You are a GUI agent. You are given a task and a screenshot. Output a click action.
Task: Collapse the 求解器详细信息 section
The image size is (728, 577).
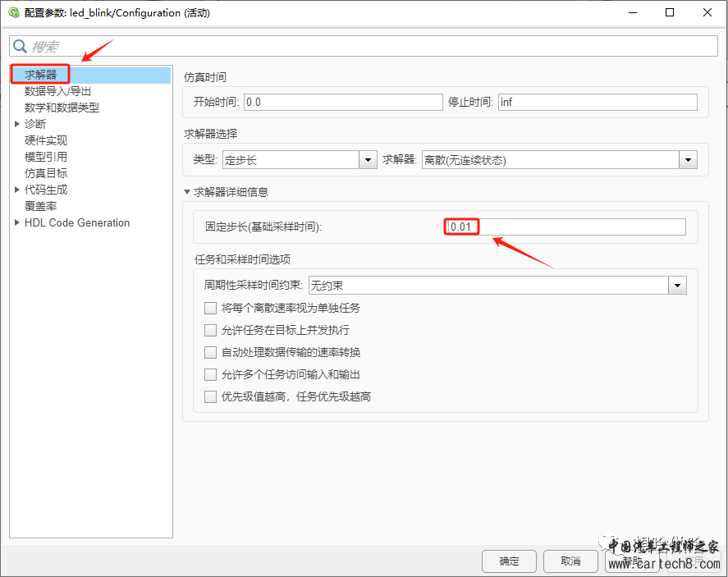tap(187, 192)
